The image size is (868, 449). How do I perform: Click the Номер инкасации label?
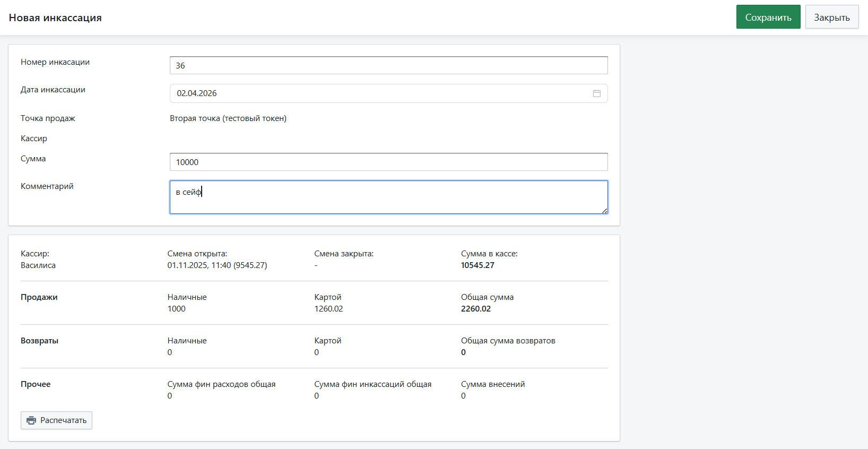pos(55,62)
